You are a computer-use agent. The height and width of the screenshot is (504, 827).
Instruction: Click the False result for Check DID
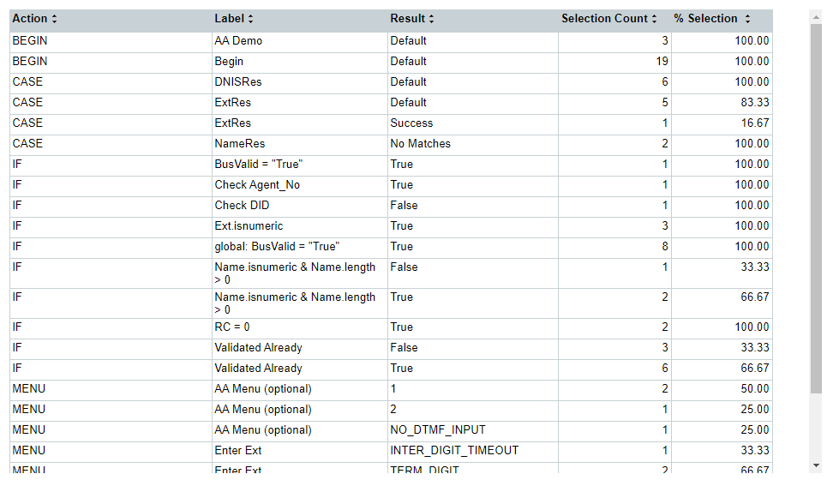click(472, 206)
